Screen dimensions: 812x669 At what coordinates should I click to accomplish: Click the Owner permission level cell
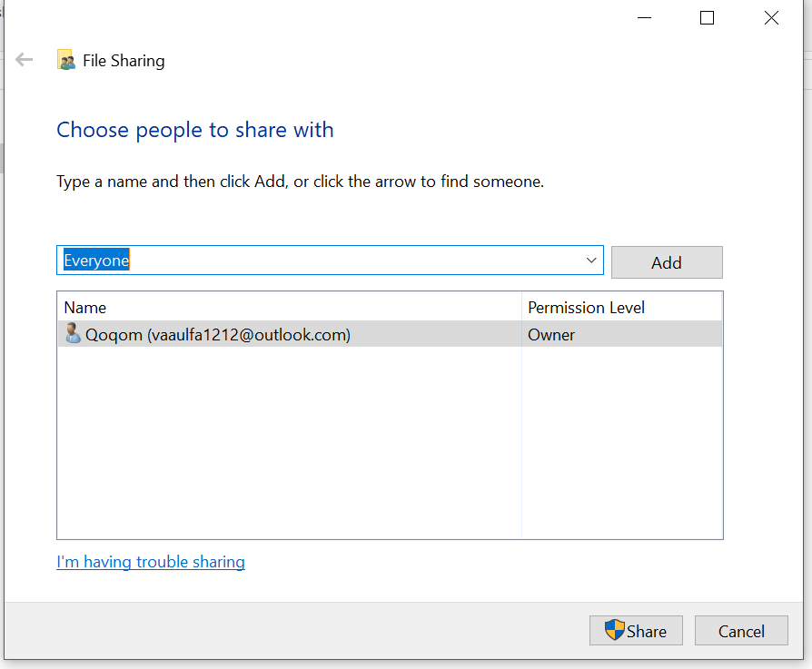point(621,334)
